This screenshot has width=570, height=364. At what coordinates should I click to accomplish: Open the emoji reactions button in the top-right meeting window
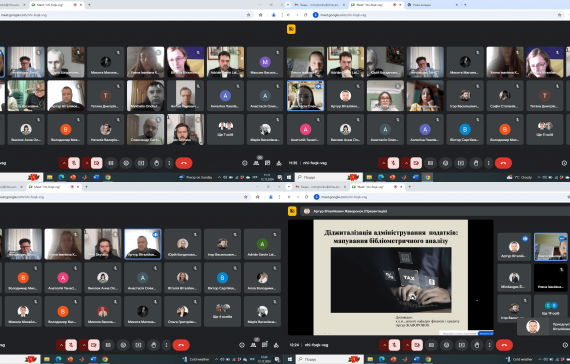(446, 163)
